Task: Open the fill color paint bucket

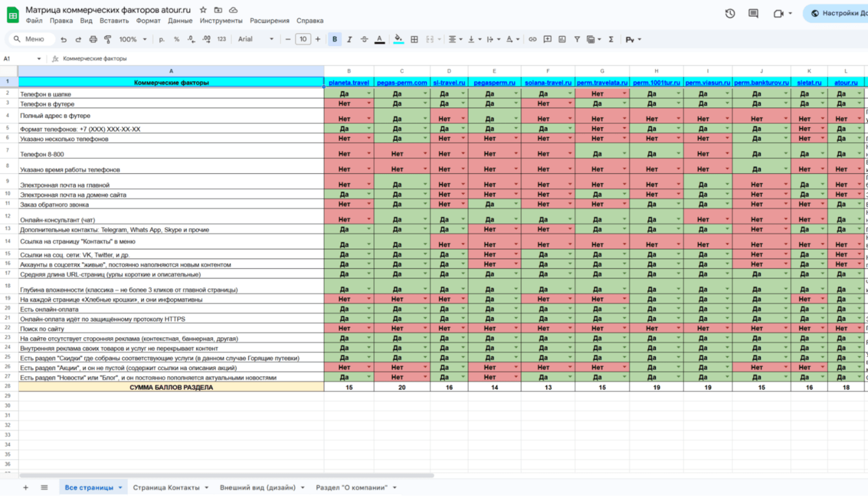Action: click(x=398, y=40)
